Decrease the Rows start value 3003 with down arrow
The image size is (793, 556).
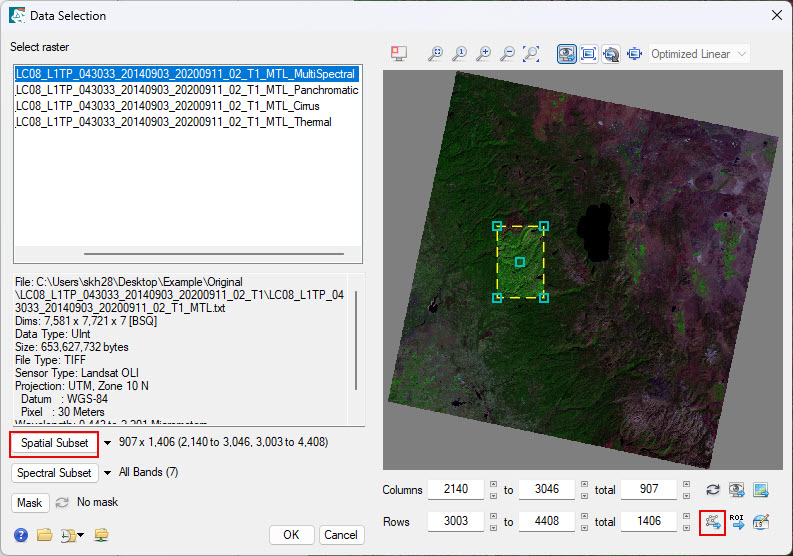(494, 528)
